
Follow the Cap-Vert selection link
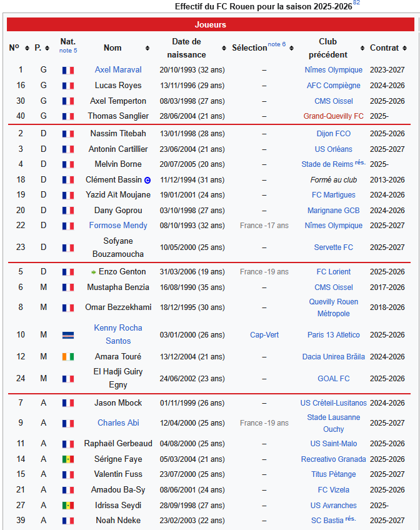pos(264,335)
